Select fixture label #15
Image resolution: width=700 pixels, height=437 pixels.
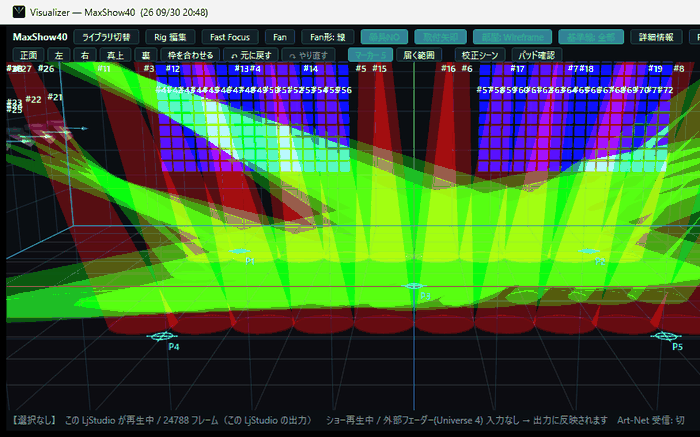tap(379, 69)
